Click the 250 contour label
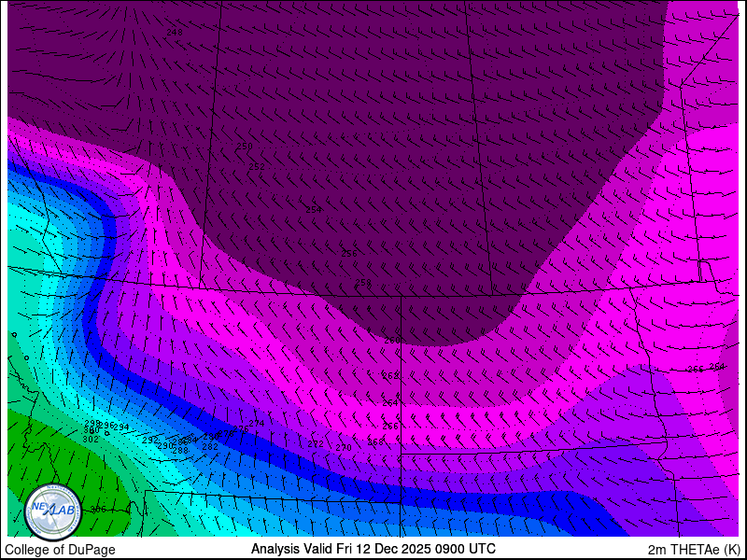The width and height of the screenshot is (747, 560). point(245,147)
